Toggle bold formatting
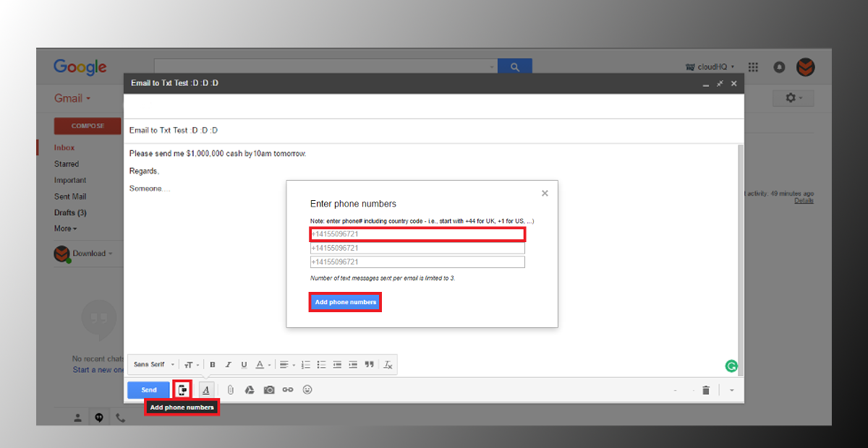Image resolution: width=868 pixels, height=448 pixels. pos(213,365)
